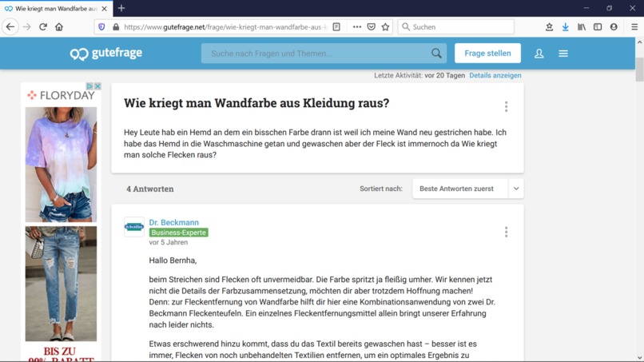Click the gutefrage logo
Screen dimensions: 644x362
click(x=106, y=54)
